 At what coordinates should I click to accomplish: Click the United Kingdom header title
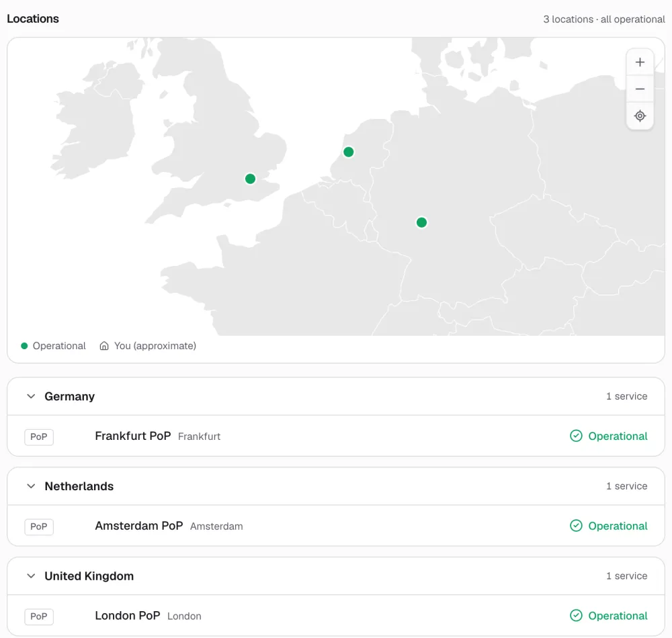tap(89, 576)
